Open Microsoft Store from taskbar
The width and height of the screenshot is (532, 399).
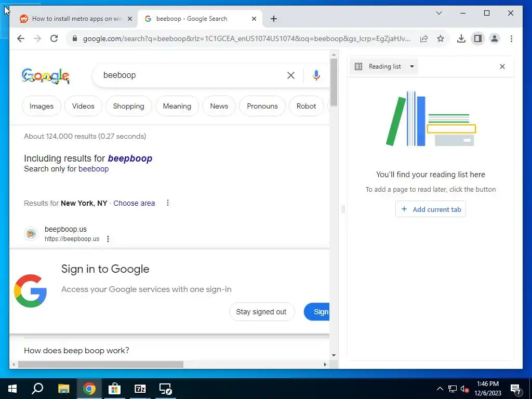(115, 389)
